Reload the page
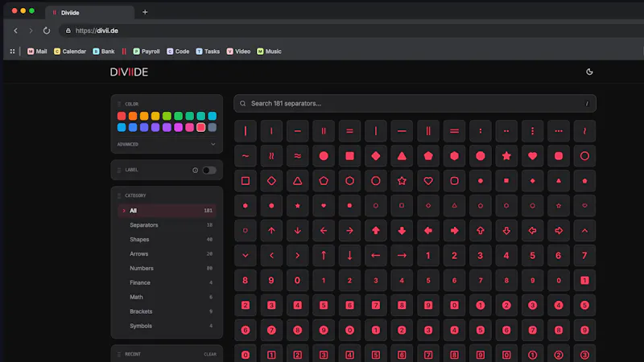 (x=47, y=31)
